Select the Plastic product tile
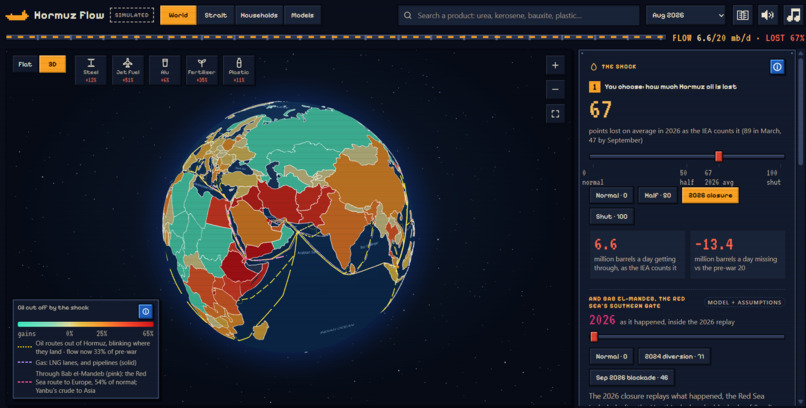 coord(239,70)
